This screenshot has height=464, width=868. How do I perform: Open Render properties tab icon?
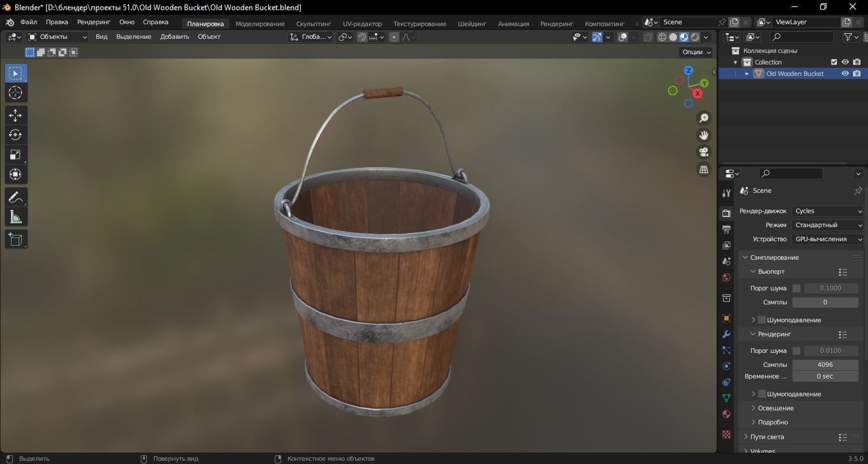tap(726, 213)
